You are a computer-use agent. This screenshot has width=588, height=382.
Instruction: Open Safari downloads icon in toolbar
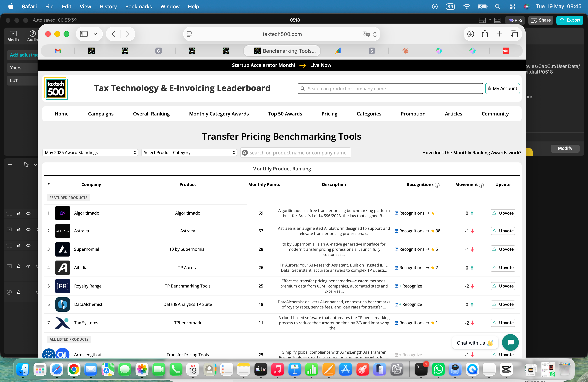(470, 34)
